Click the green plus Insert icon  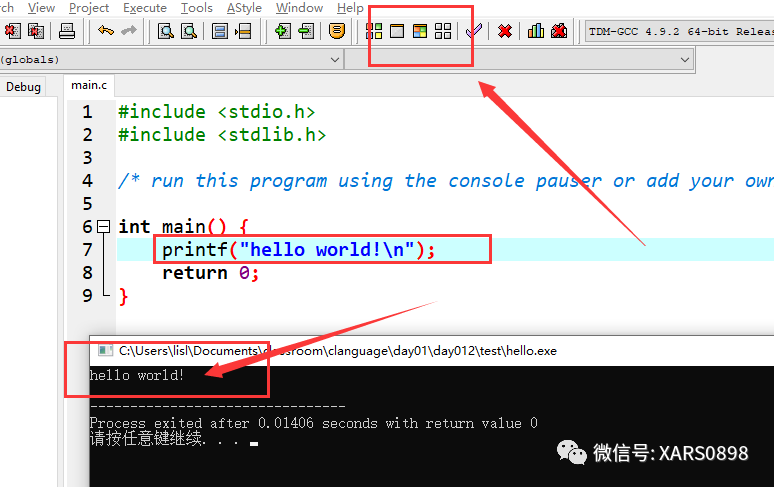282,31
